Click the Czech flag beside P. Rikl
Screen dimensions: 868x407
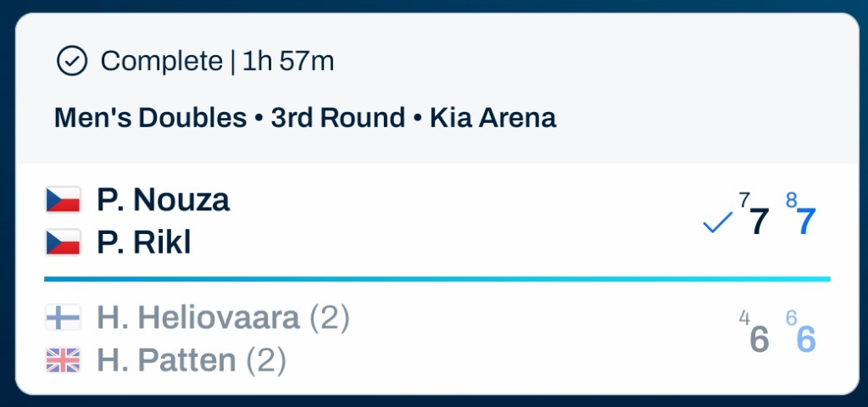[63, 243]
